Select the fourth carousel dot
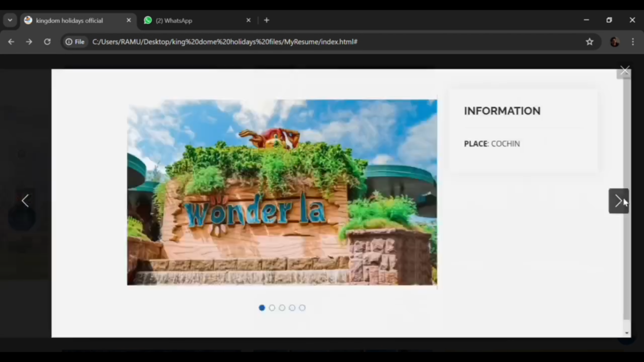Image resolution: width=644 pixels, height=362 pixels. tap(292, 308)
